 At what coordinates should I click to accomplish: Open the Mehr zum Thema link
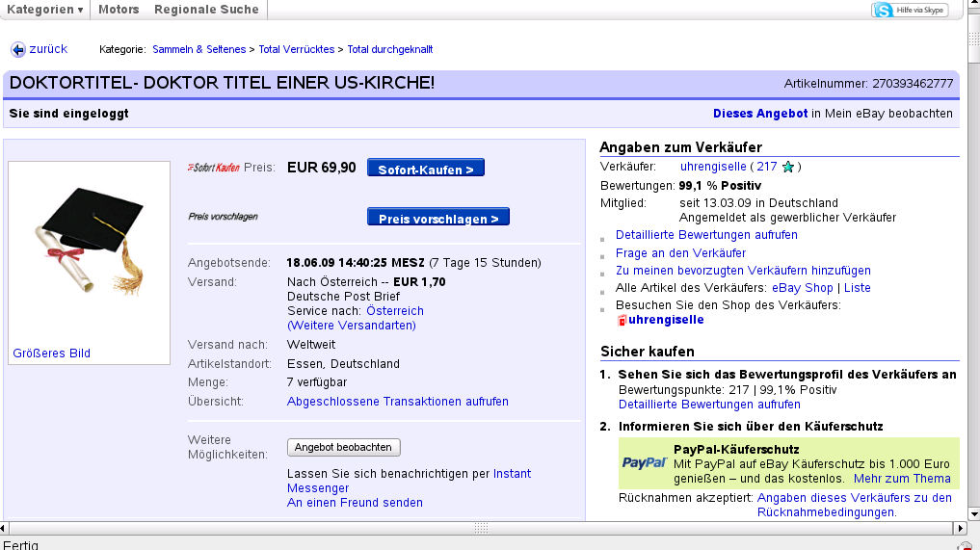click(x=901, y=479)
